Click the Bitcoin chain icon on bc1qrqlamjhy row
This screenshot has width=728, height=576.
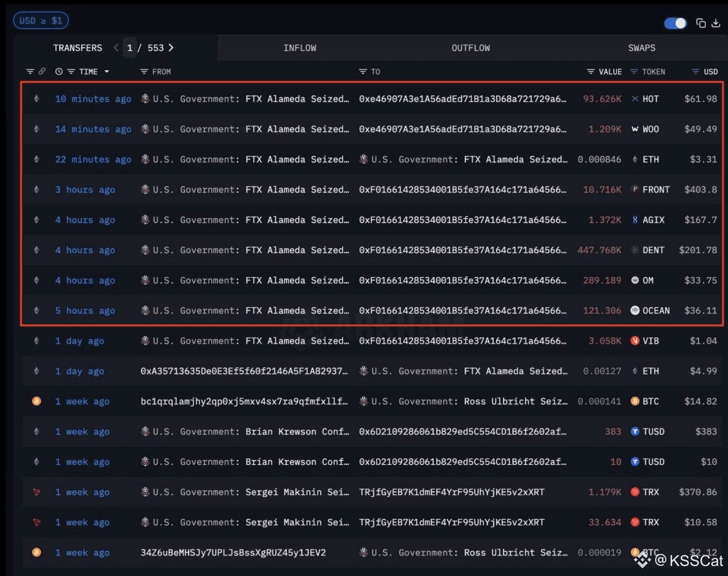(x=36, y=401)
